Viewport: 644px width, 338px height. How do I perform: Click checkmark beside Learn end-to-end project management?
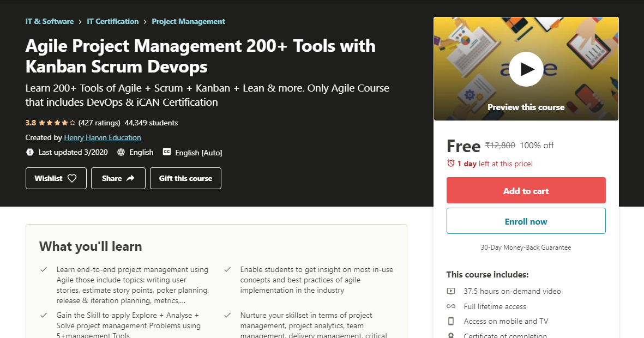click(x=44, y=269)
